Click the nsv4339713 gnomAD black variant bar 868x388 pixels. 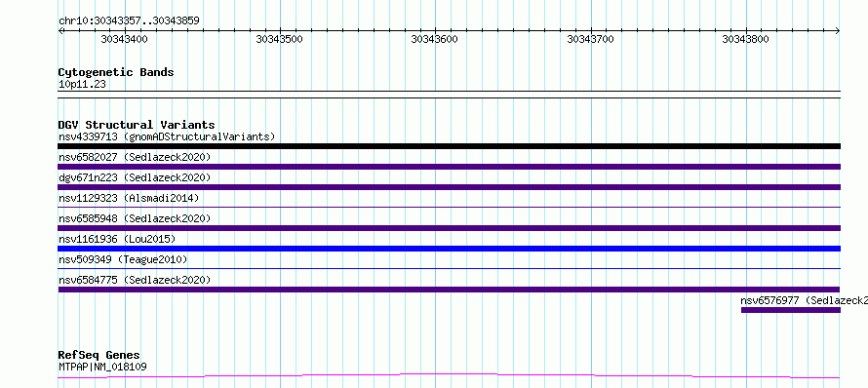[449, 146]
